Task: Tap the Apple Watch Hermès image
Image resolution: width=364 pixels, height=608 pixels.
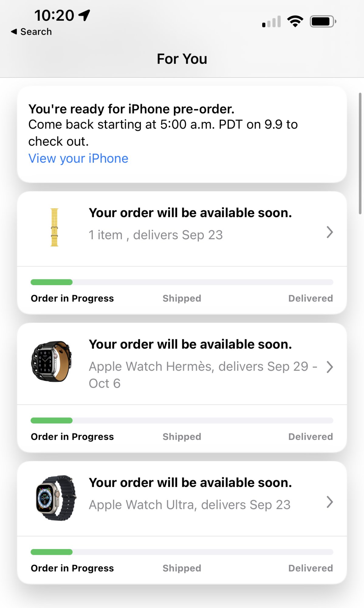Action: click(52, 361)
